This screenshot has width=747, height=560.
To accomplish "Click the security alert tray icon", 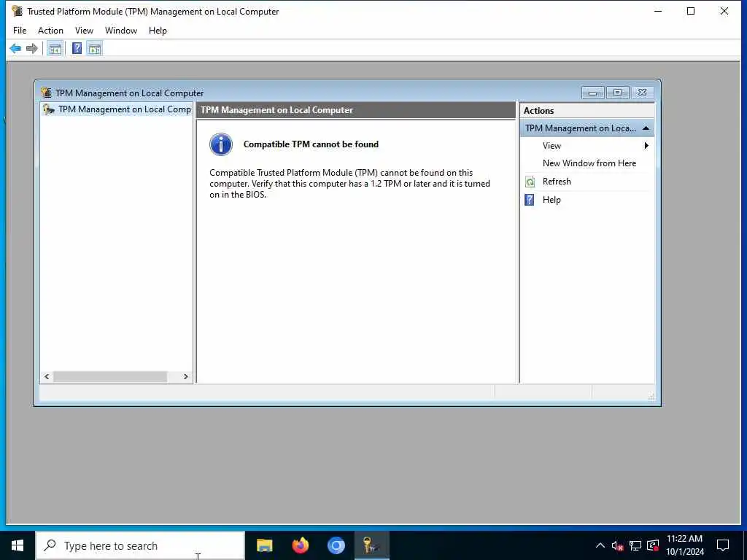I will [653, 545].
